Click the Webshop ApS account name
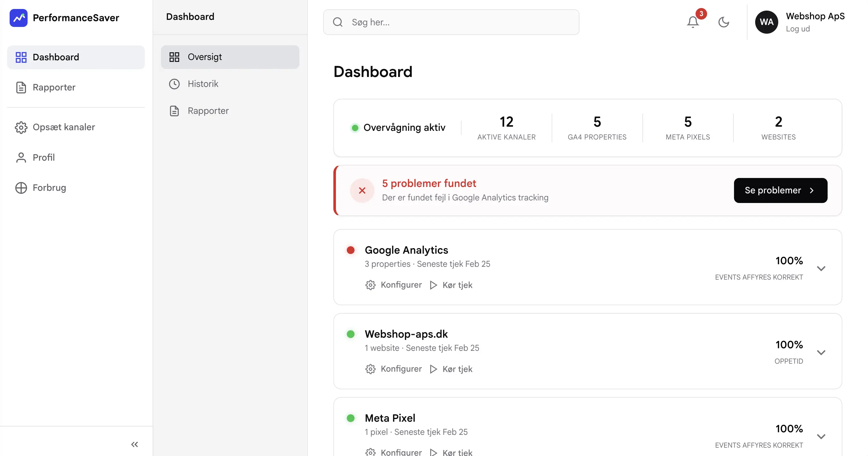 click(x=815, y=16)
